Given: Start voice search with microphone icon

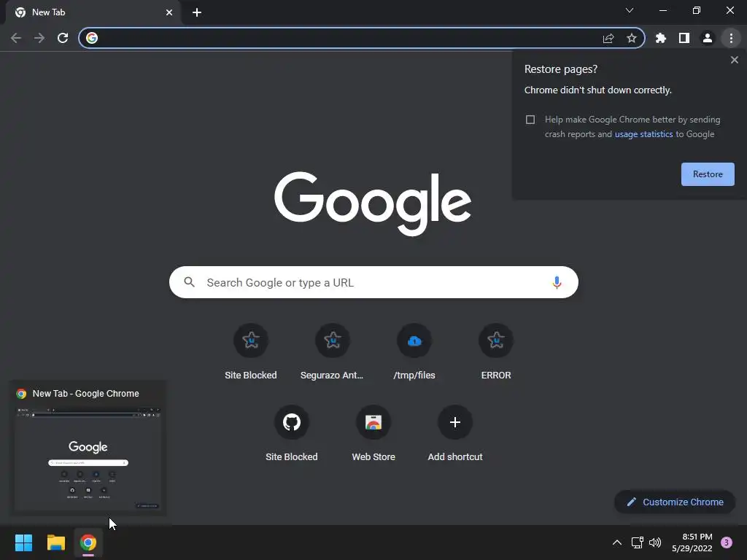Looking at the screenshot, I should pos(557,282).
